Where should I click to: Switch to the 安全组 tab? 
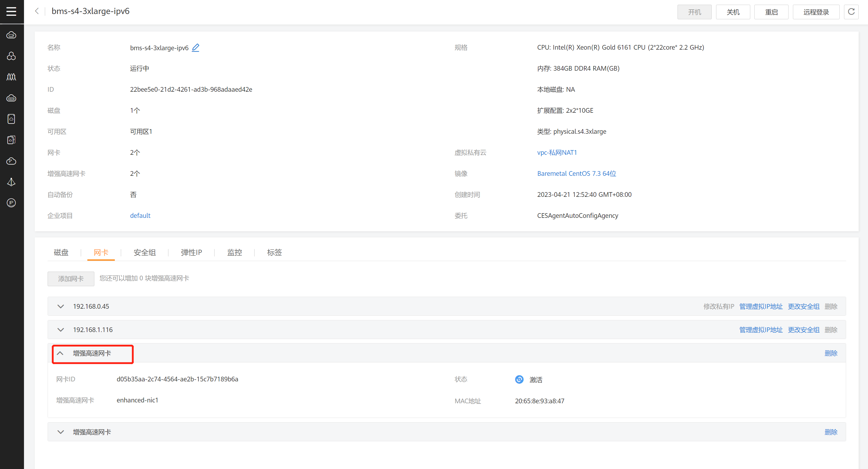(x=145, y=252)
